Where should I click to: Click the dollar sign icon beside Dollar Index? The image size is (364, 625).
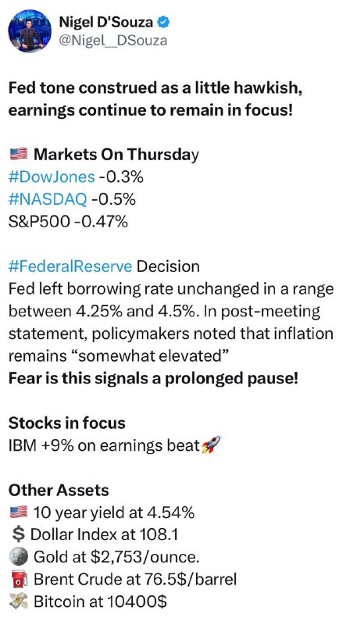point(18,534)
